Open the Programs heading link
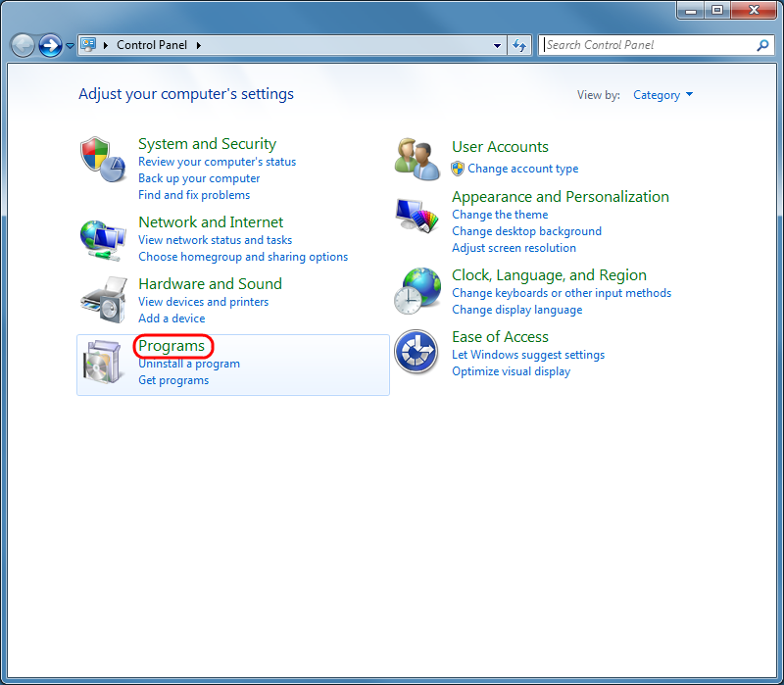 pyautogui.click(x=171, y=346)
